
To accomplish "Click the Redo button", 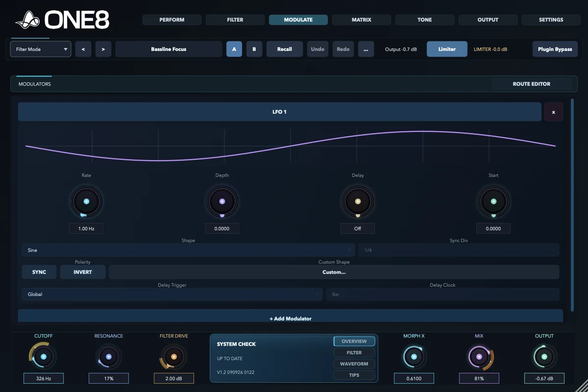I will [x=343, y=49].
